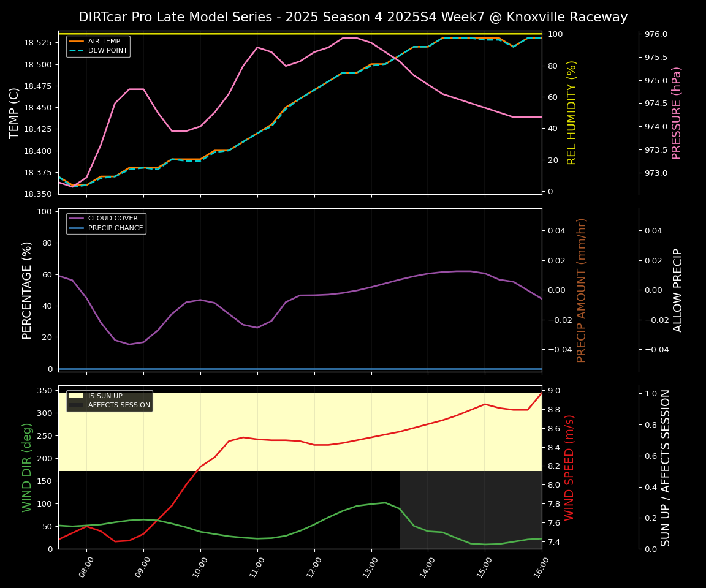Click the WIND SPEED (m/s) axis label
The image size is (706, 588).
[x=569, y=467]
